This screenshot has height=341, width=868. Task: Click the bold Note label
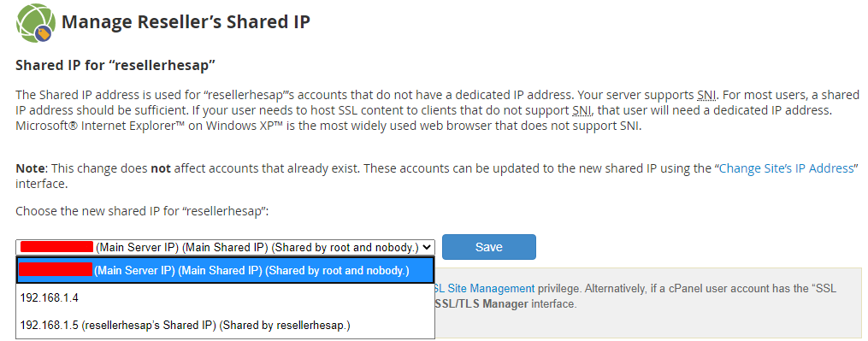(27, 168)
